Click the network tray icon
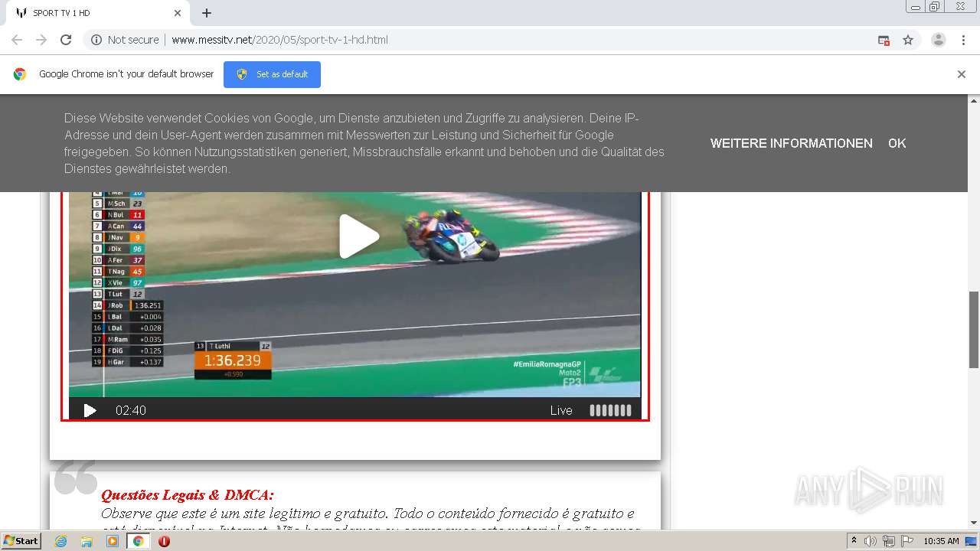 (x=888, y=541)
